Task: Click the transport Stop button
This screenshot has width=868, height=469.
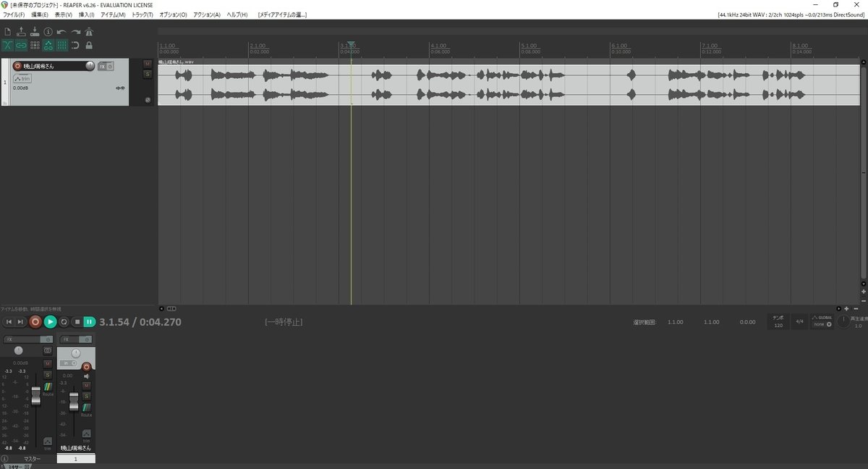Action: click(77, 321)
